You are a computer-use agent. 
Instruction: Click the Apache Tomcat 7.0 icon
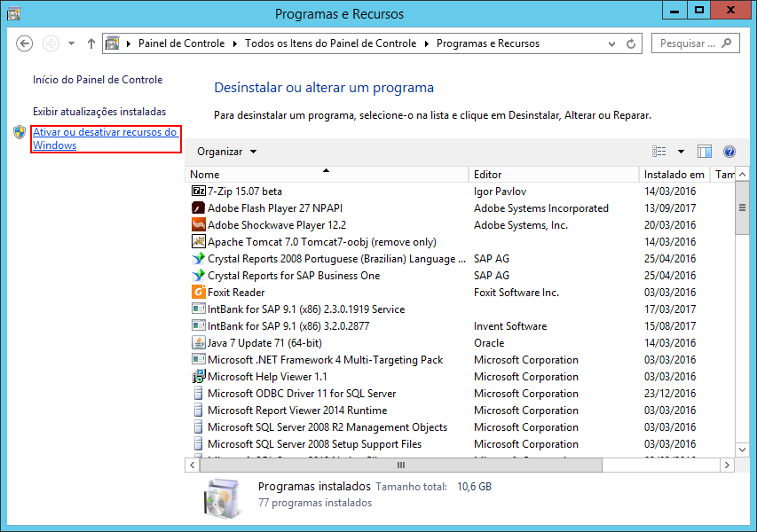pyautogui.click(x=199, y=242)
